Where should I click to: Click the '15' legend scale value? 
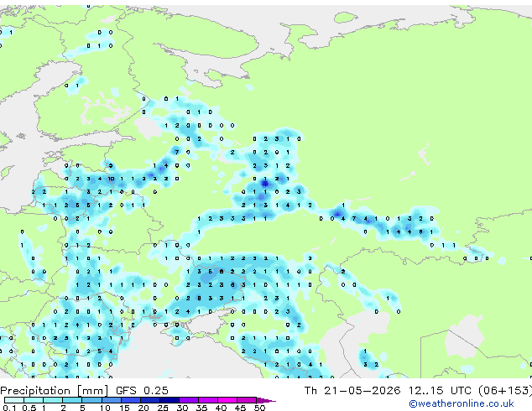click(x=124, y=408)
